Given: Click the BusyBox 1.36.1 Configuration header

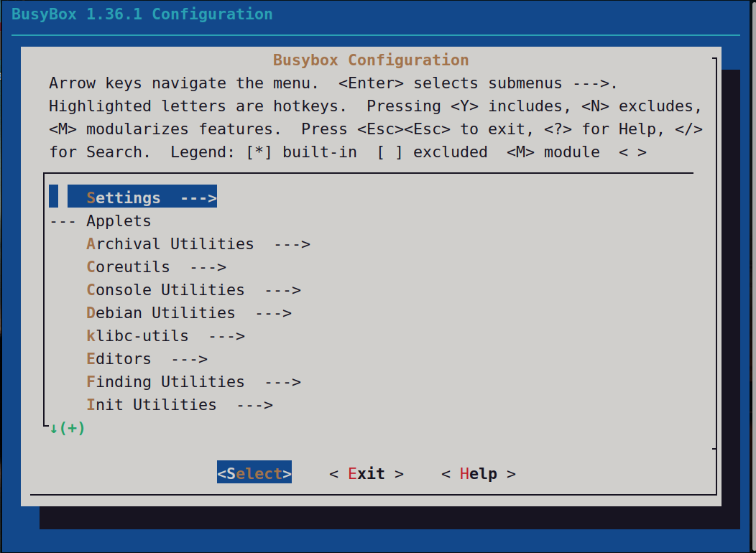Looking at the screenshot, I should click(142, 14).
